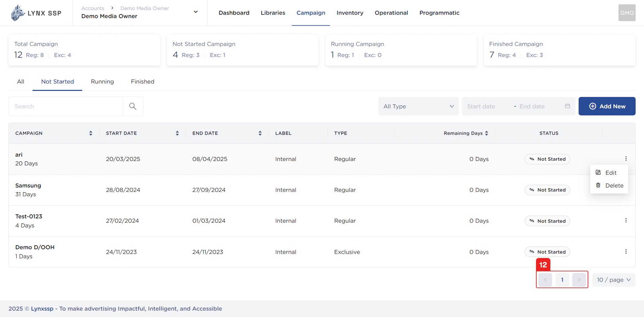
Task: Click the next page arrow in pagination
Action: click(579, 280)
